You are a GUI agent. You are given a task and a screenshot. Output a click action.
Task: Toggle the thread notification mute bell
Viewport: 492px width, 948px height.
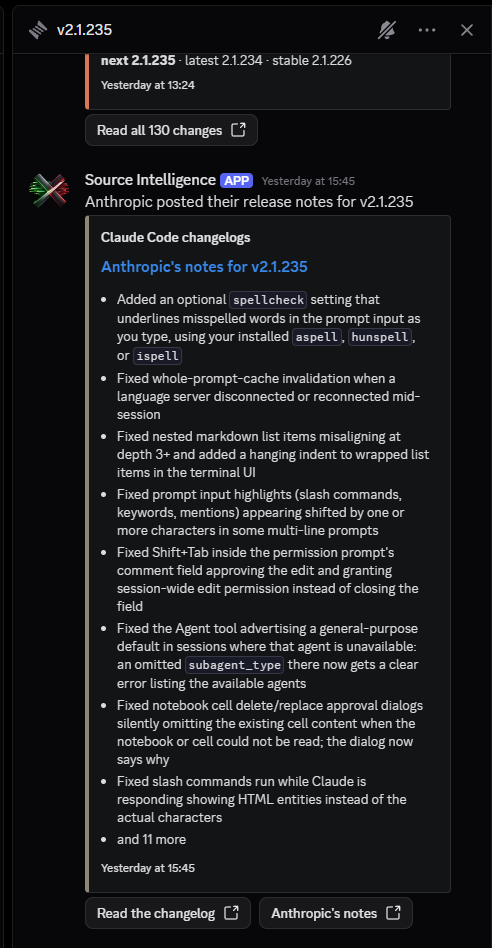point(387,30)
